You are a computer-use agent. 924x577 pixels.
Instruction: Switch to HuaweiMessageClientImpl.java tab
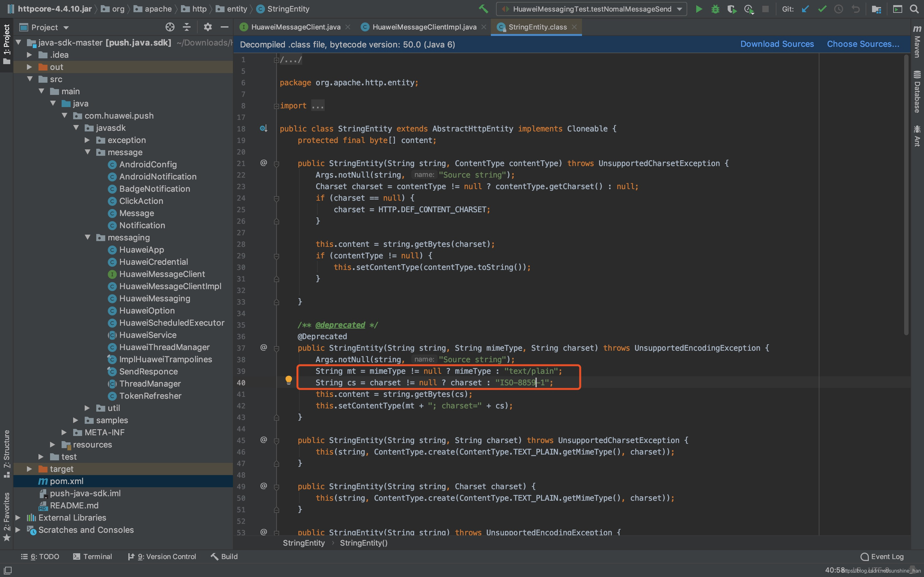424,27
